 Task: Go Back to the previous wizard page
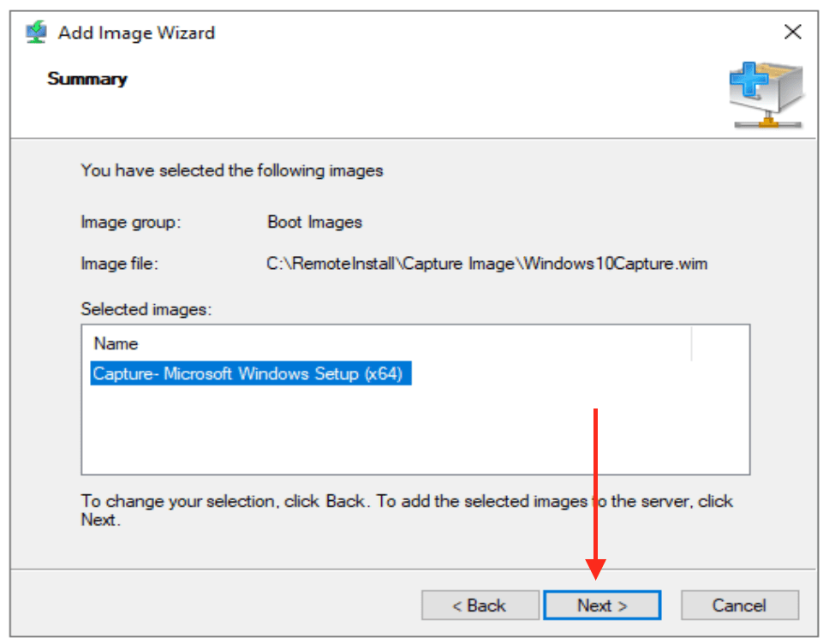pos(480,605)
